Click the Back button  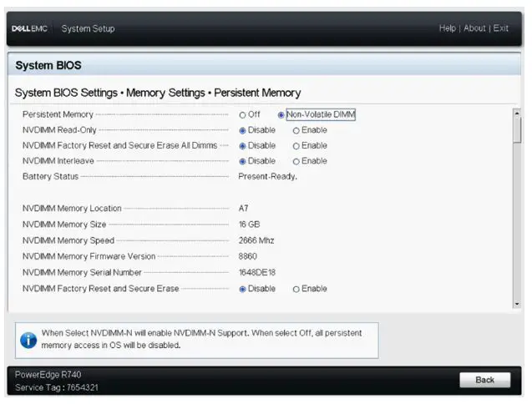[485, 380]
